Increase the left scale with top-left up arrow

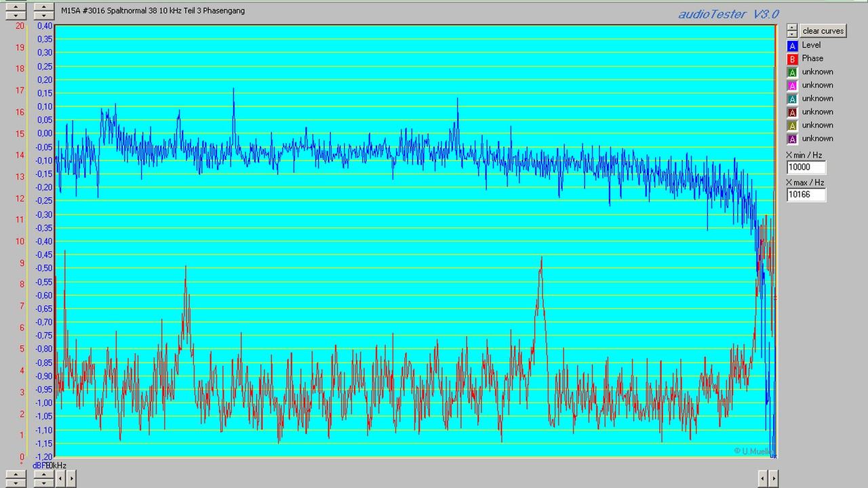(15, 6)
